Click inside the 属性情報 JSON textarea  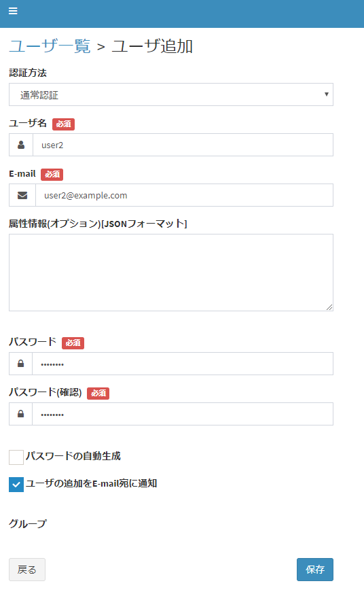[x=171, y=273]
